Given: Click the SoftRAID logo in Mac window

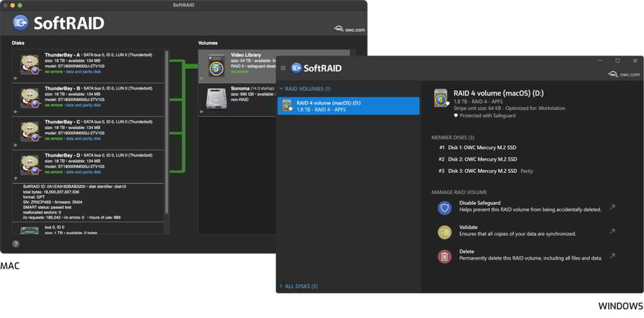Looking at the screenshot, I should [x=20, y=23].
